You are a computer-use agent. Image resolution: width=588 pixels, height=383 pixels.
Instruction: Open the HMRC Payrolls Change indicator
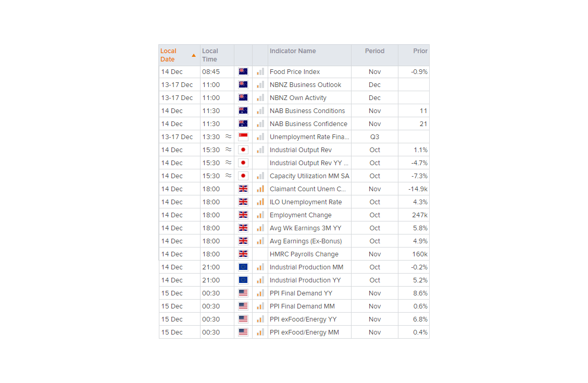[304, 254]
